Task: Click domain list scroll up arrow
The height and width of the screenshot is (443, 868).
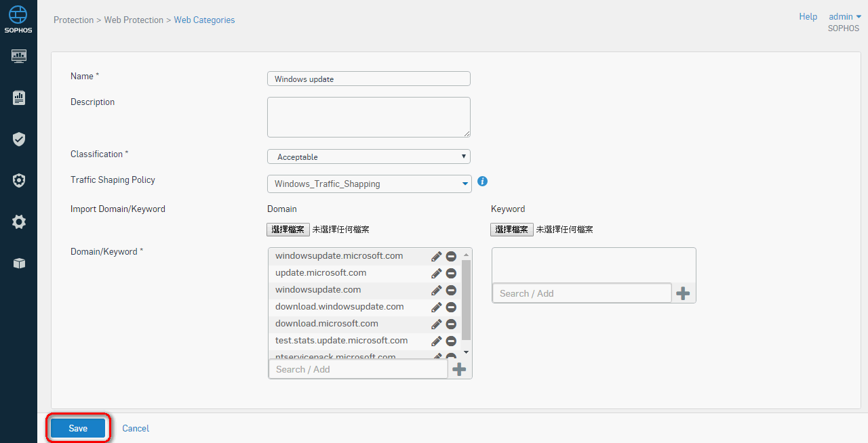Action: tap(466, 254)
